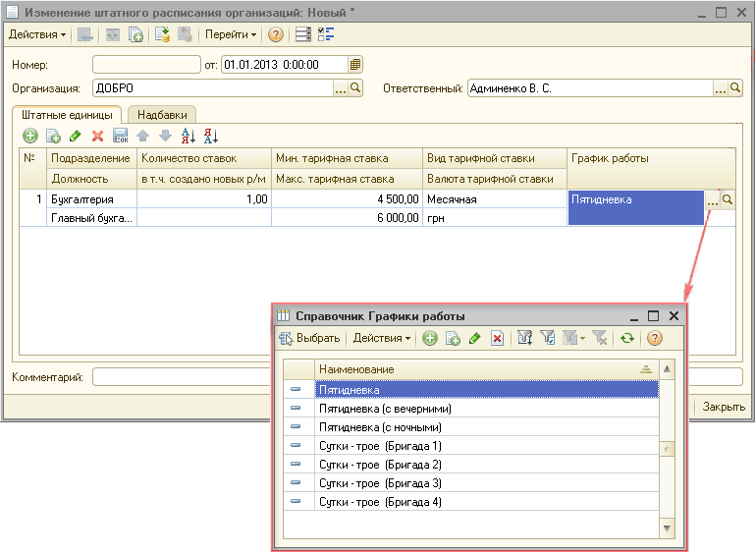This screenshot has width=756, height=555.
Task: Mark schedule for deletion icon in directory toolbar
Action: pyautogui.click(x=497, y=338)
